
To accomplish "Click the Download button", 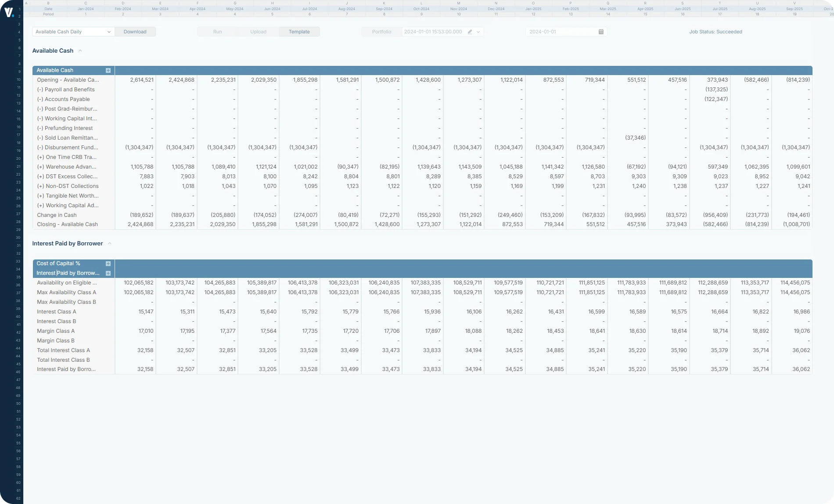I will tap(135, 32).
